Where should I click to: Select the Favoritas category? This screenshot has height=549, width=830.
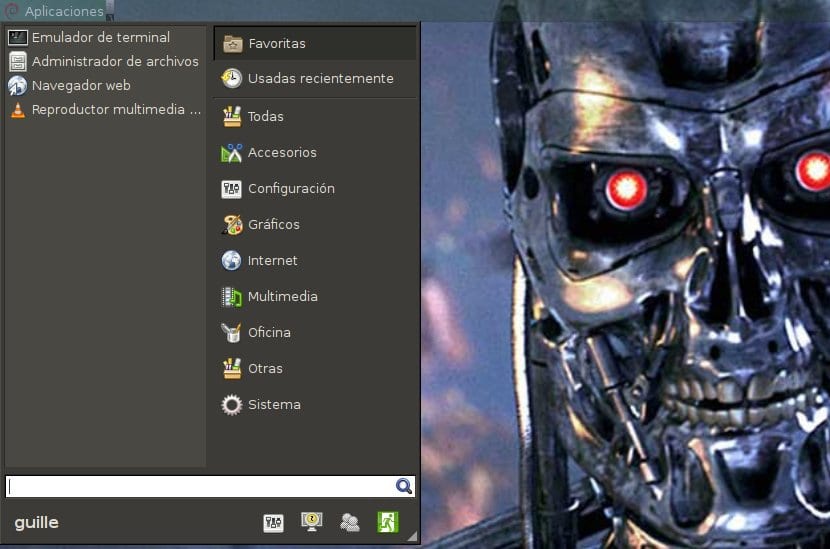point(315,43)
